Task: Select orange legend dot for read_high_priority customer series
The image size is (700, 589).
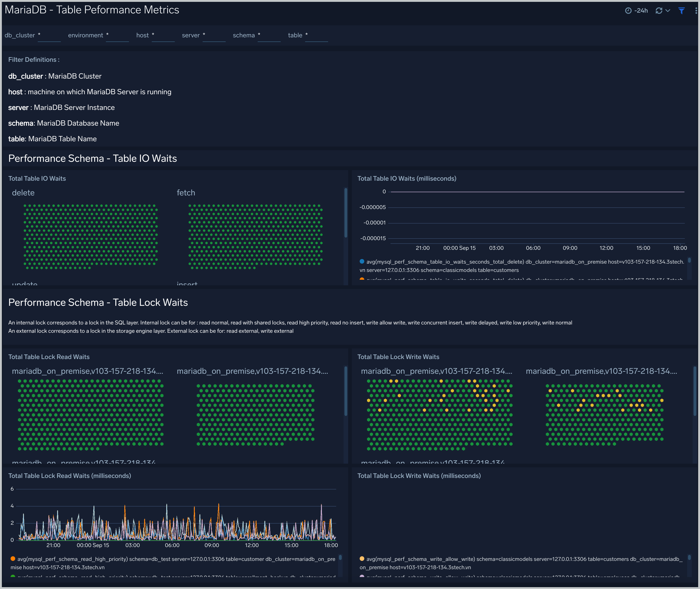Action: (x=13, y=559)
